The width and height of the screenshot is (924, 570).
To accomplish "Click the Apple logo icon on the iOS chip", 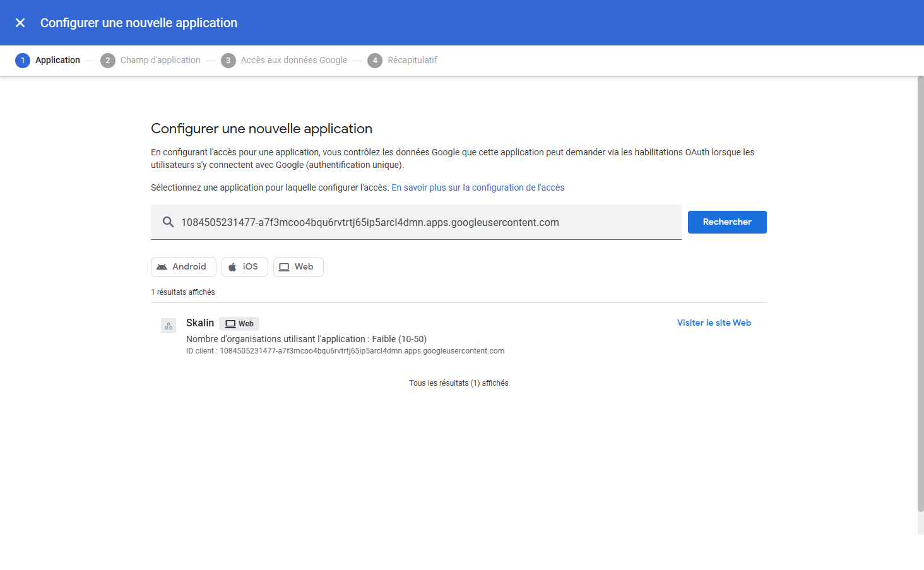I will (x=232, y=267).
